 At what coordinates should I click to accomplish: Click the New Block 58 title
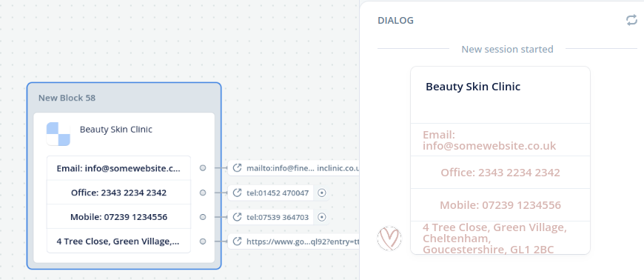tap(67, 98)
